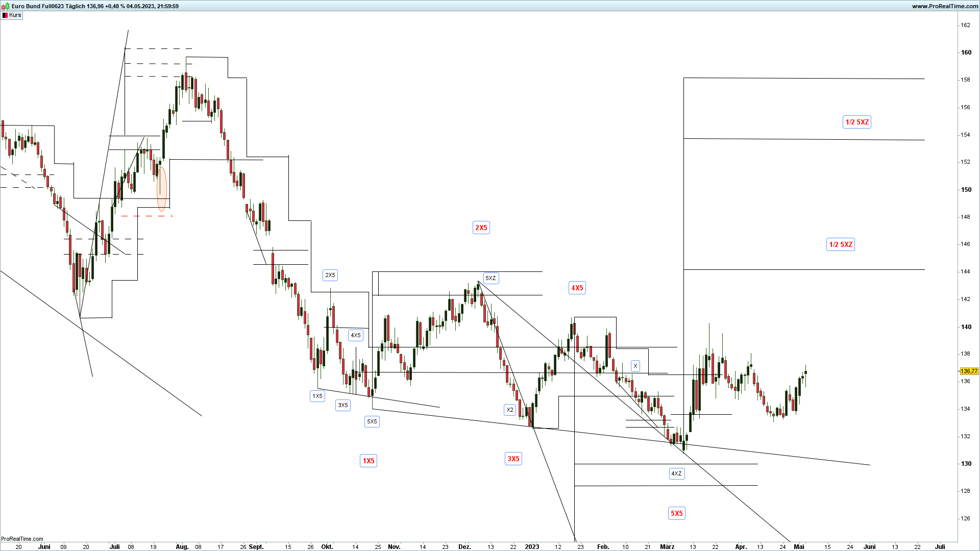Click the small black 1X5 label
Image resolution: width=980 pixels, height=551 pixels.
317,396
